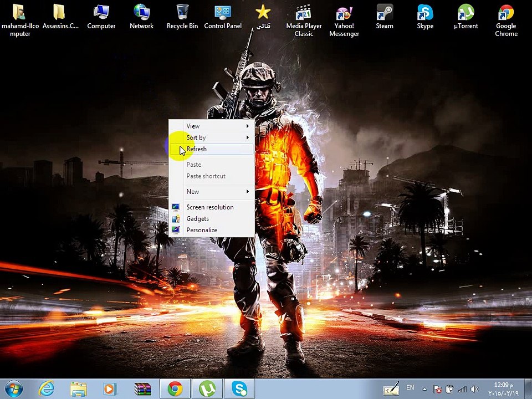The image size is (532, 399).
Task: Open network signal tray icon
Action: tap(462, 389)
